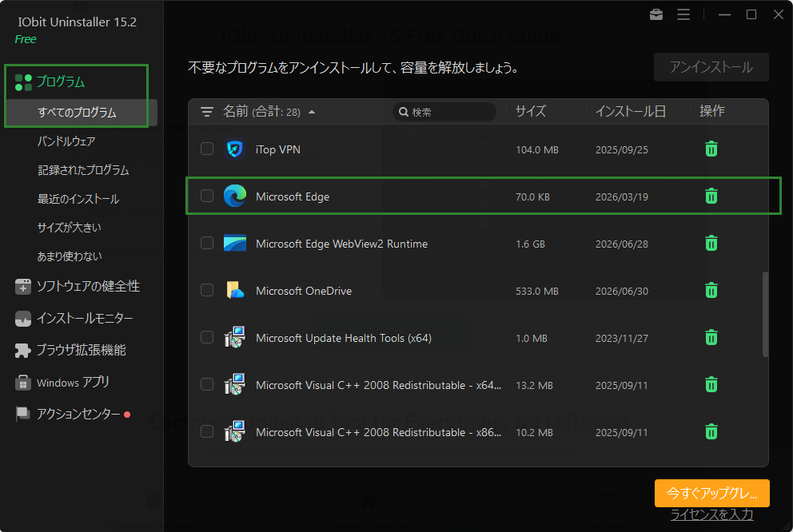Click trash icon for Visual C++ 2008 x64 row
The width and height of the screenshot is (793, 532).
tap(711, 384)
